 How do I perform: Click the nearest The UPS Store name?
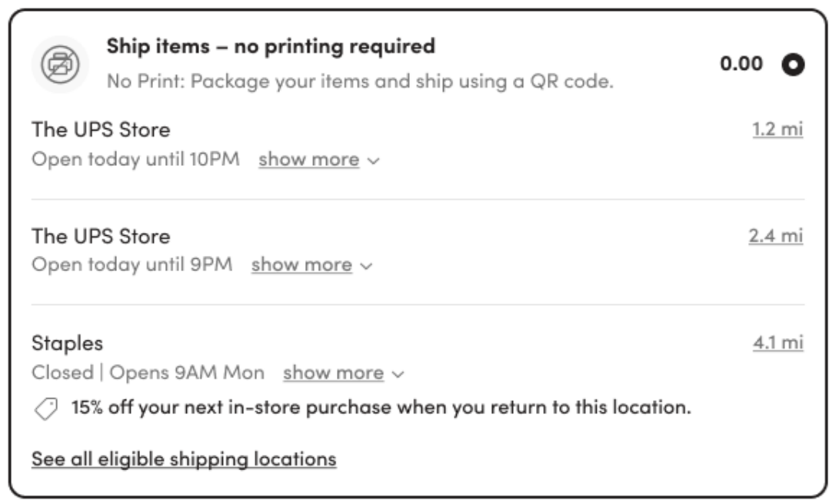click(x=101, y=130)
